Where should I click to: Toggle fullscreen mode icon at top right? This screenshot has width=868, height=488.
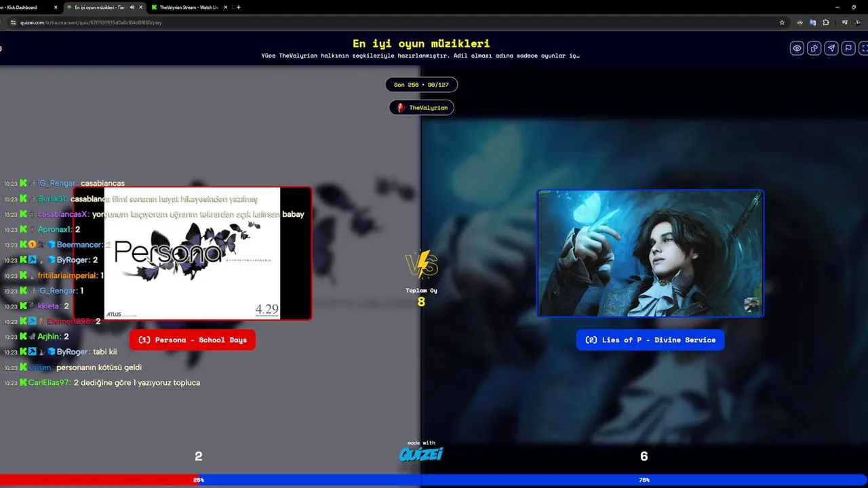click(864, 48)
